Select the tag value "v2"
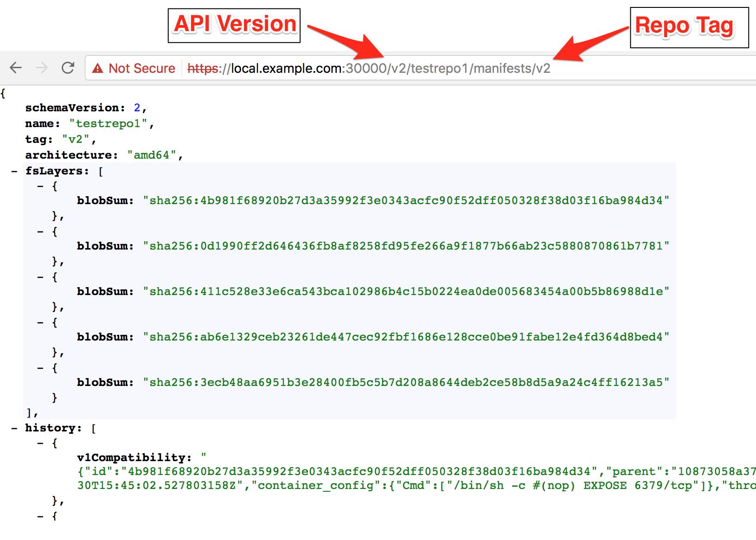This screenshot has width=756, height=540. point(76,139)
